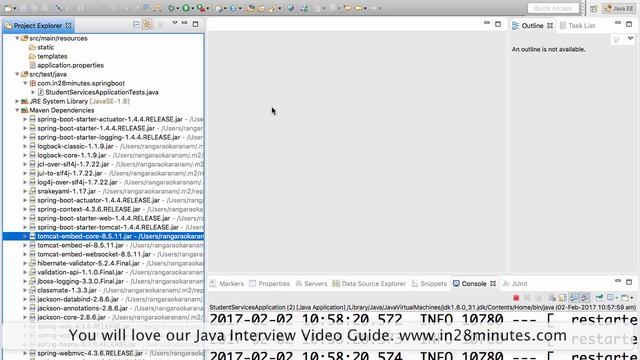
Task: Expand JRE System Library
Action: click(x=17, y=101)
